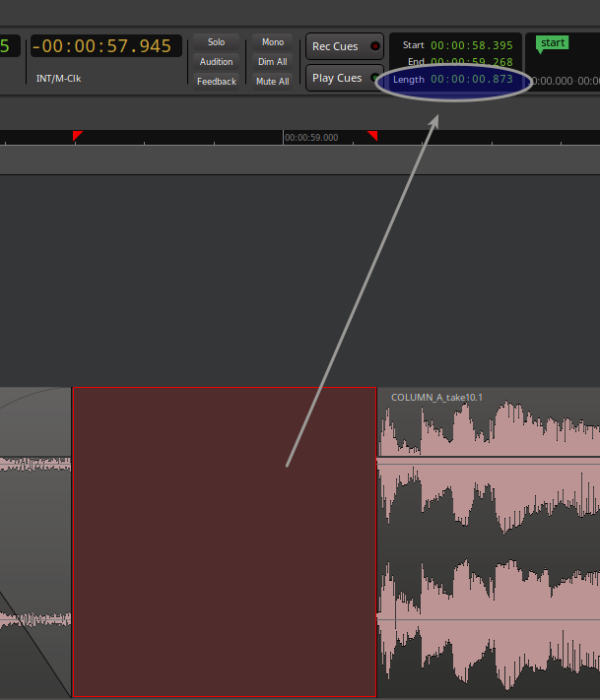Click the selection Start time field
600x700 pixels.
(x=471, y=45)
